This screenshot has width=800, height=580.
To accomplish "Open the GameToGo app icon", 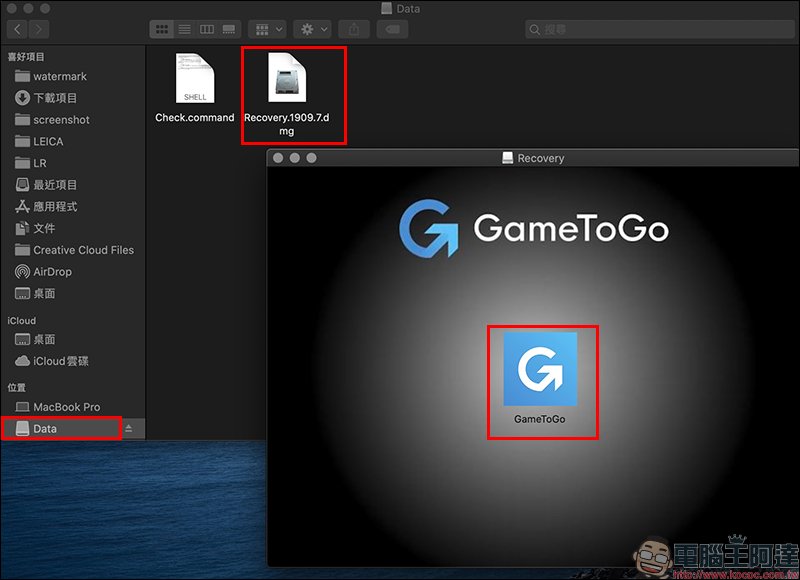I will pyautogui.click(x=540, y=369).
